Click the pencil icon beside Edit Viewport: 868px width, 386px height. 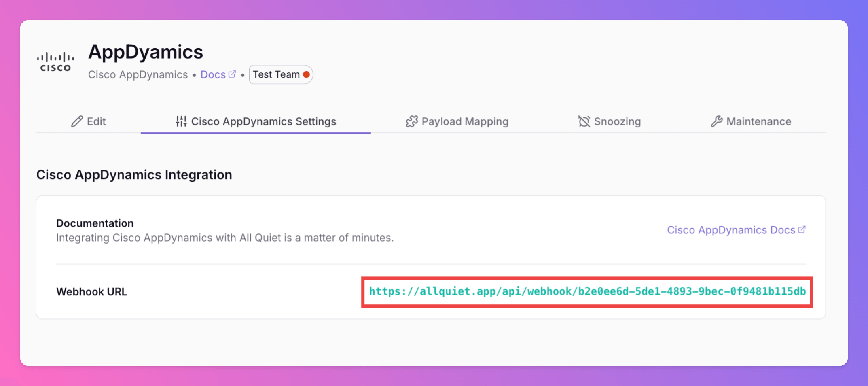[77, 121]
